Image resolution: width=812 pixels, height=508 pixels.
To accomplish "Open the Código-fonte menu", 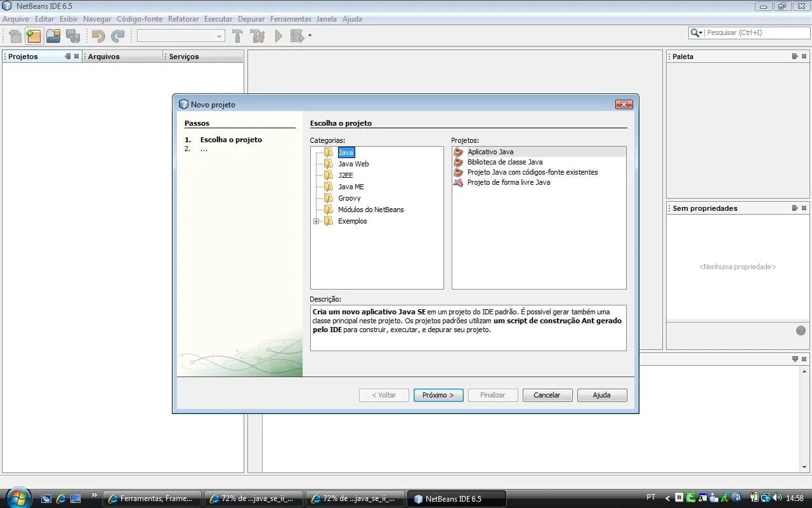I will [x=140, y=19].
